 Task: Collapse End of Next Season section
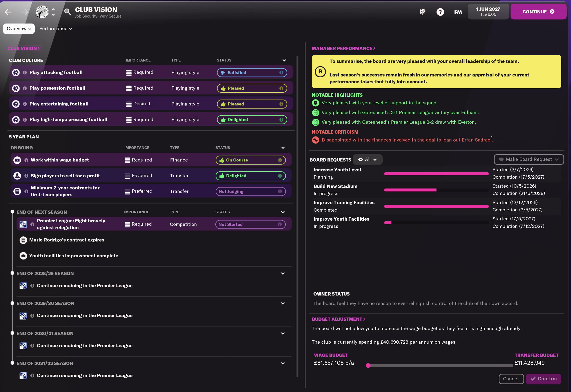(x=283, y=212)
